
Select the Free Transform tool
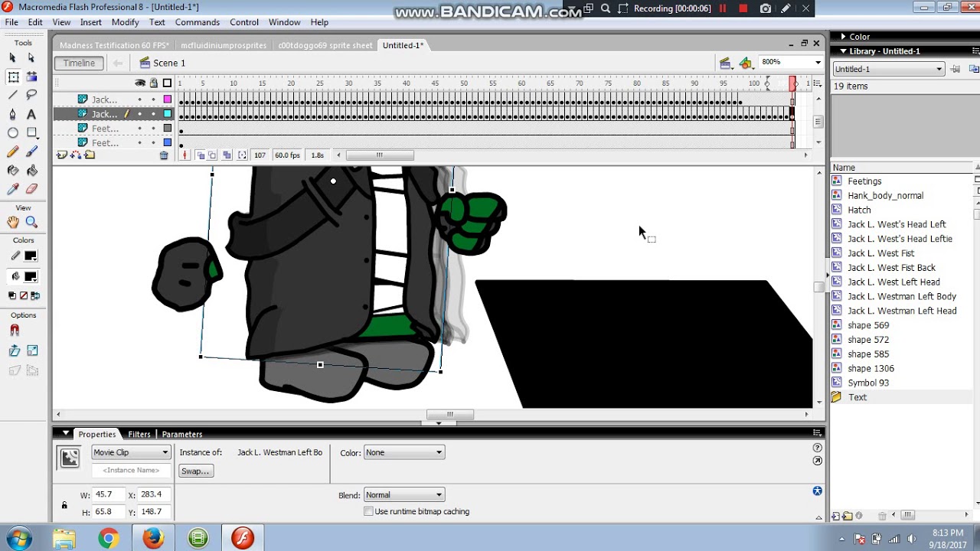[13, 77]
